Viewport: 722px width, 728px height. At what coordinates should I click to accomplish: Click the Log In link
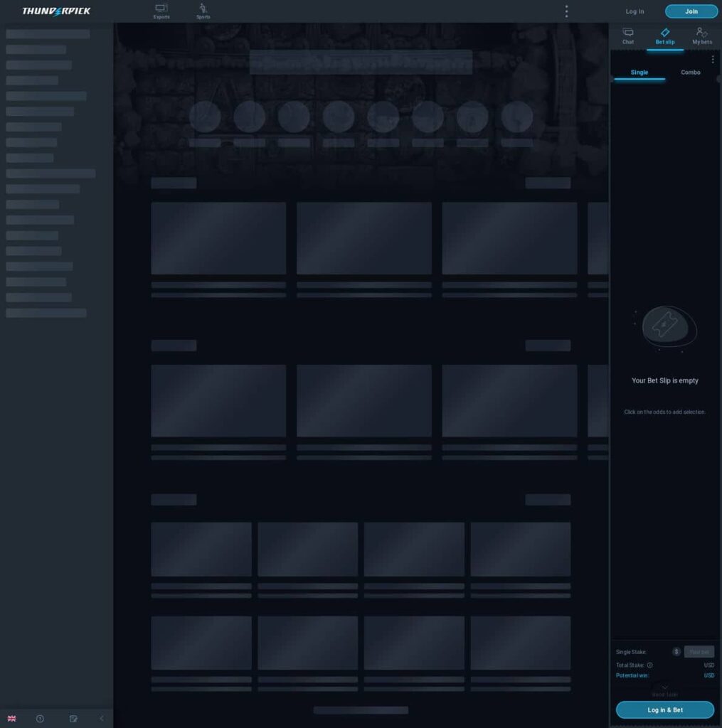click(635, 11)
